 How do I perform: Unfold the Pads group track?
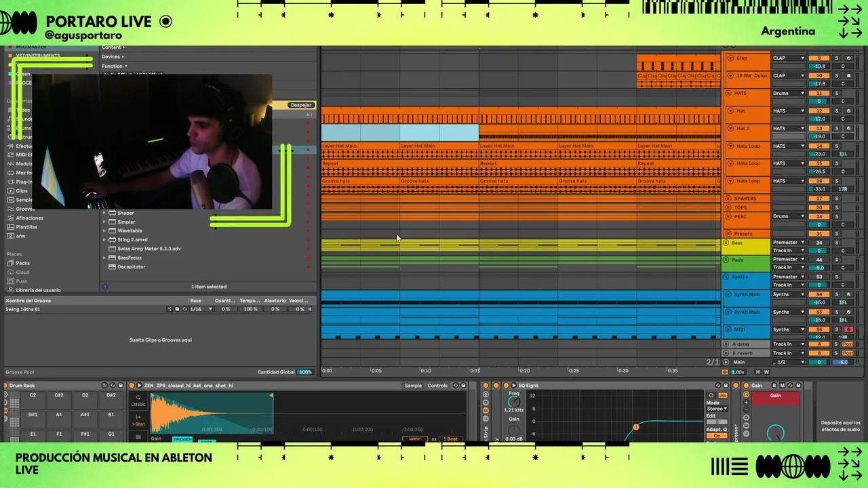(726, 260)
